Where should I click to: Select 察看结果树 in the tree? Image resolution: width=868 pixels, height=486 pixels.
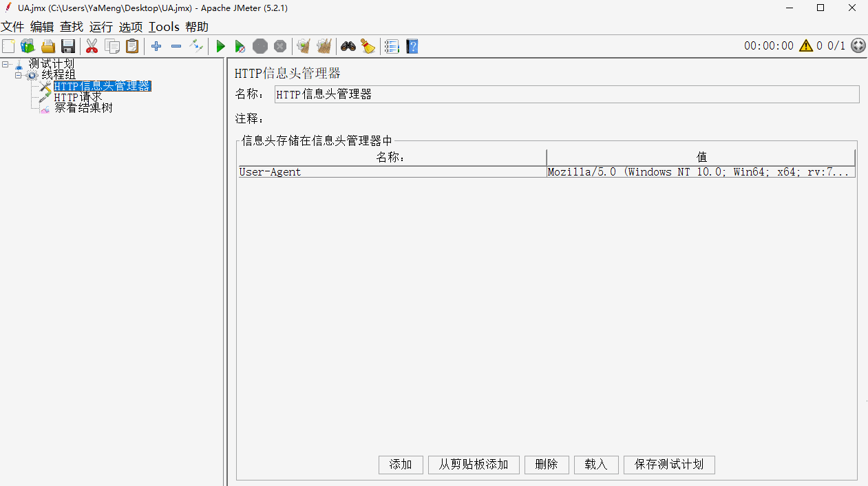point(83,108)
